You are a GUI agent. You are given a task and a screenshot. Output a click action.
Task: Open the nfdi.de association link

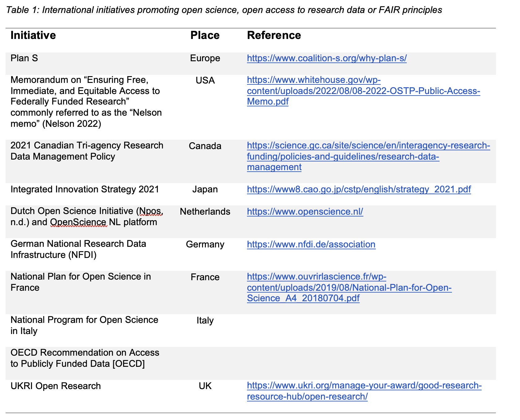click(x=311, y=244)
